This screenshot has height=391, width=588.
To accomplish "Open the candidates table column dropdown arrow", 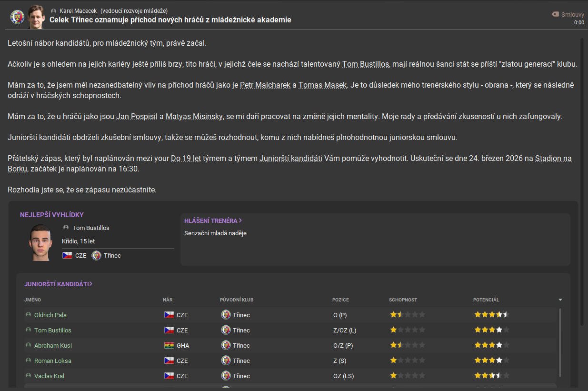I will (x=560, y=300).
